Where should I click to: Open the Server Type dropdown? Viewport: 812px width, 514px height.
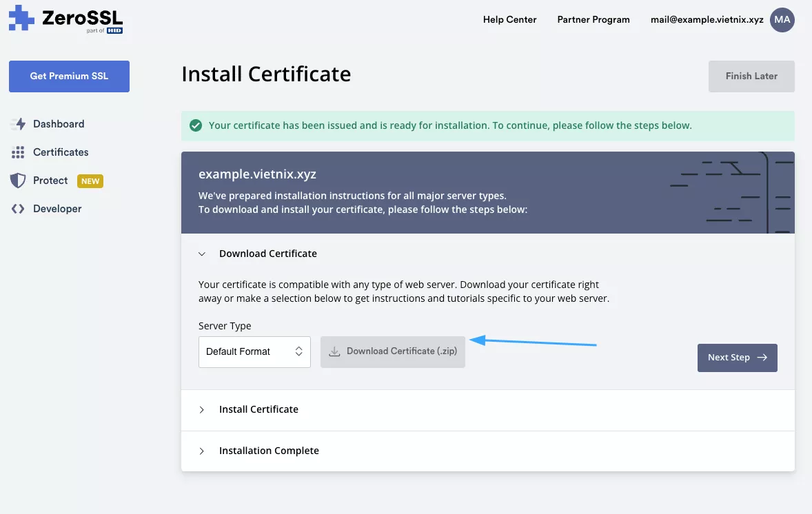[254, 351]
